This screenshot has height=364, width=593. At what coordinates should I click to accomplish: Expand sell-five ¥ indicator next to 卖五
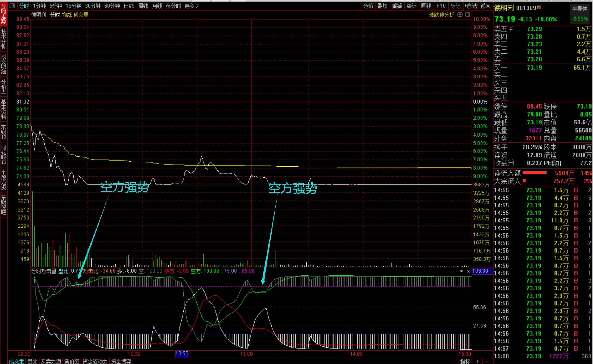coord(511,29)
